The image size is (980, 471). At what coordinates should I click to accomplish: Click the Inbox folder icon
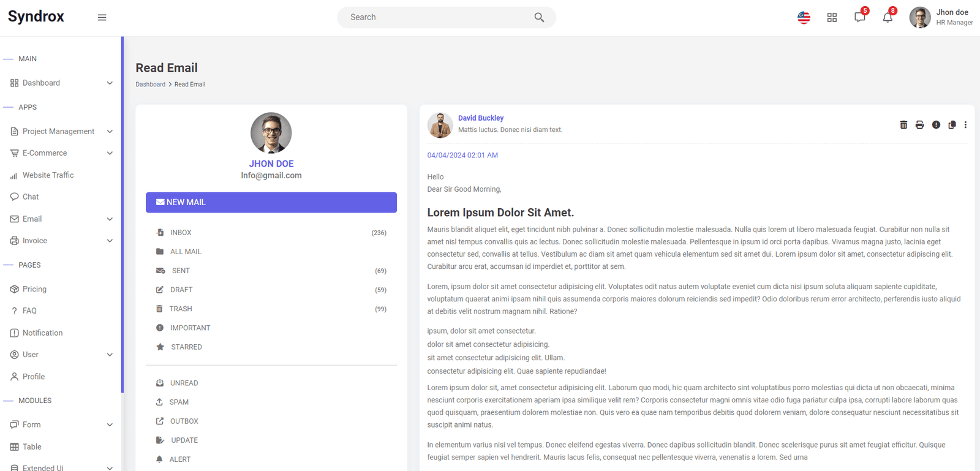160,232
